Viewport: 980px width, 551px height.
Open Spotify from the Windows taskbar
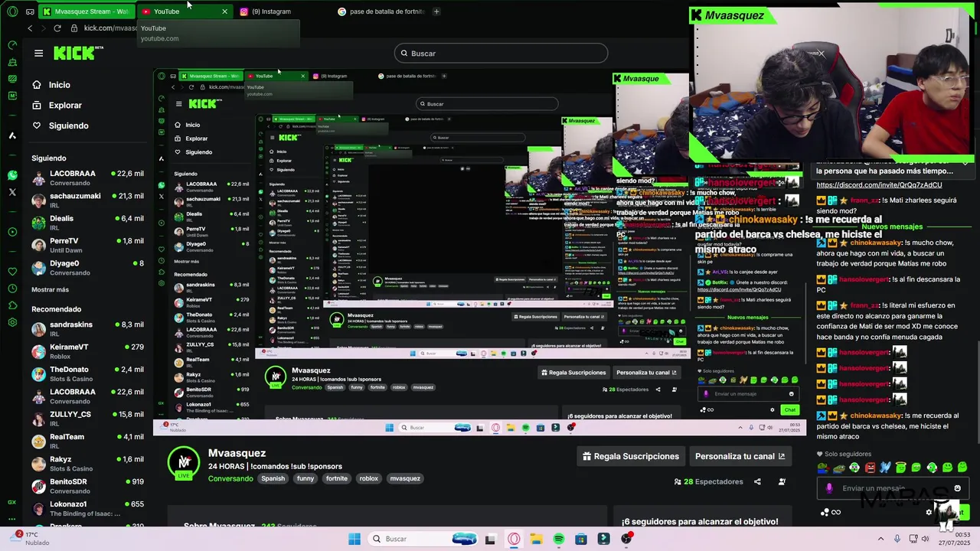559,539
